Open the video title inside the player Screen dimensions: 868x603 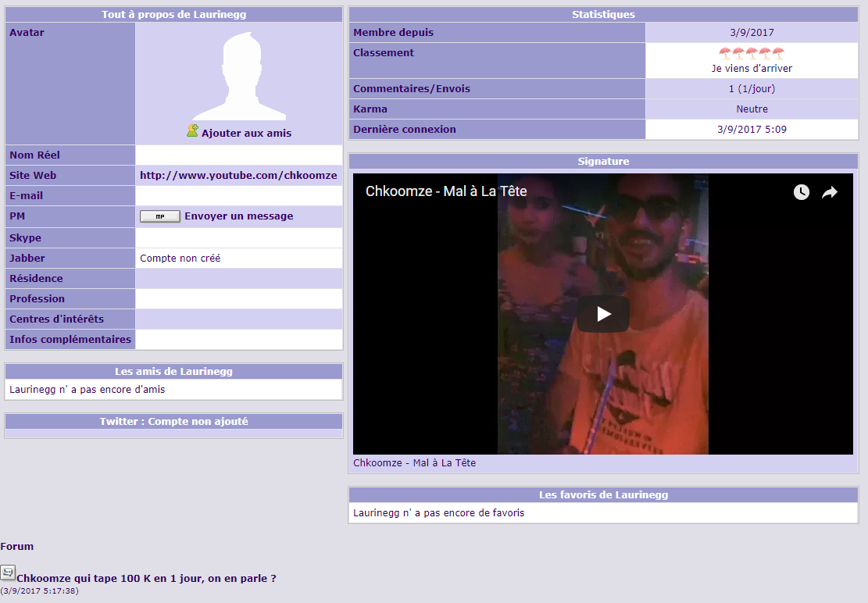446,191
